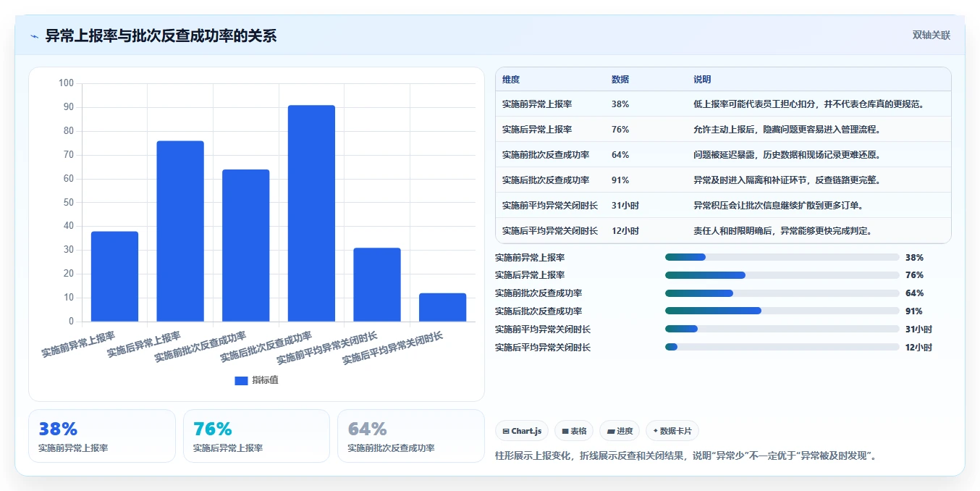980x491 pixels.
Task: Click the bar icon in the 进度 chip
Action: tap(611, 432)
